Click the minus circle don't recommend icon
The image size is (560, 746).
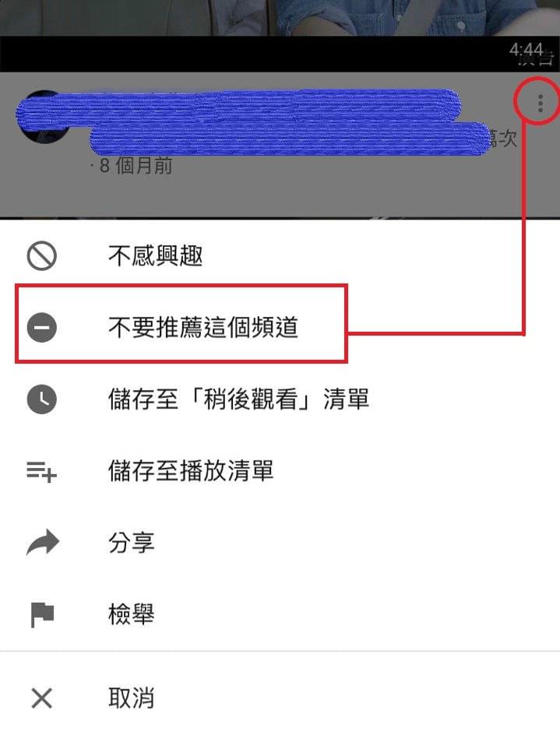coord(42,327)
